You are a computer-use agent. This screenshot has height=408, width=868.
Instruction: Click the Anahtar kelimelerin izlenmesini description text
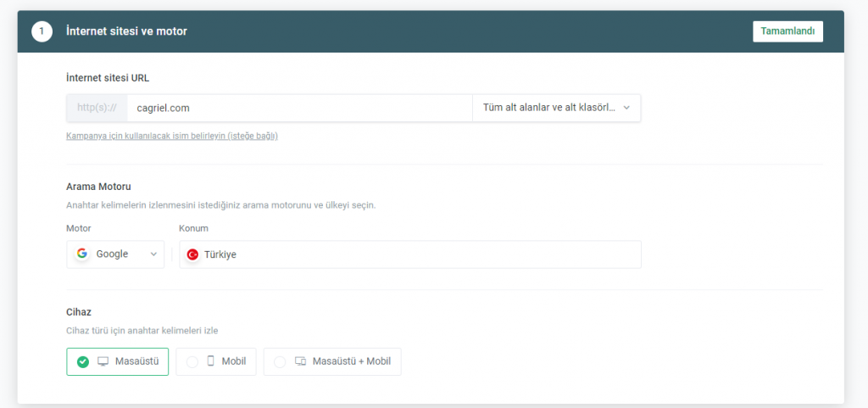pos(221,204)
